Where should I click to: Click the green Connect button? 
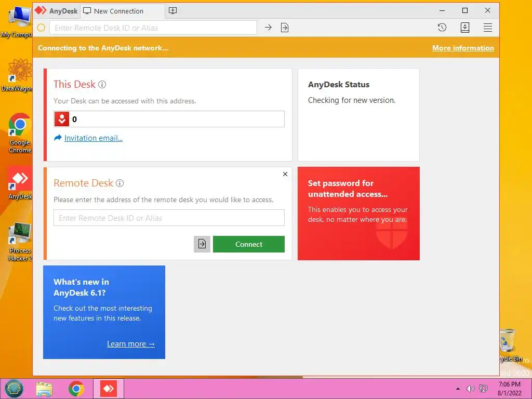pyautogui.click(x=249, y=244)
